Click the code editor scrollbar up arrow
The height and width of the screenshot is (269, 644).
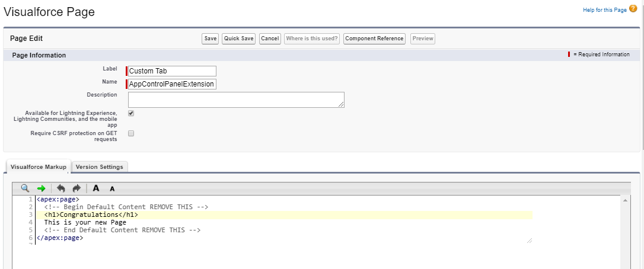point(626,201)
